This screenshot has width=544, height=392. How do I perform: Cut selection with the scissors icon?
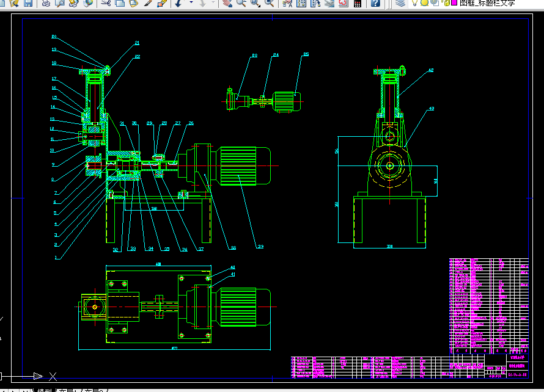coord(106,3)
